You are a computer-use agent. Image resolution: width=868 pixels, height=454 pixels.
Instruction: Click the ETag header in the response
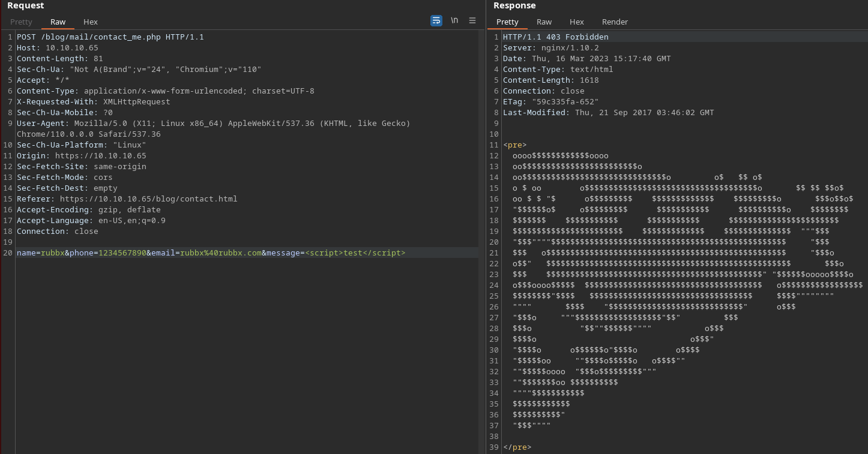(550, 102)
